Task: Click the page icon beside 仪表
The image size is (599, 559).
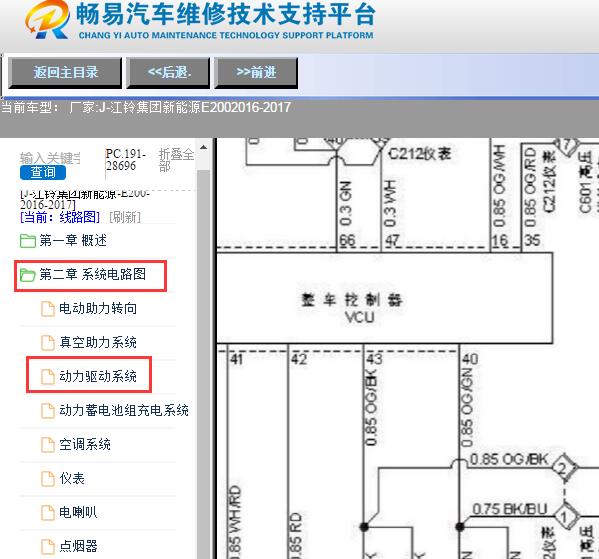Action: pos(48,479)
